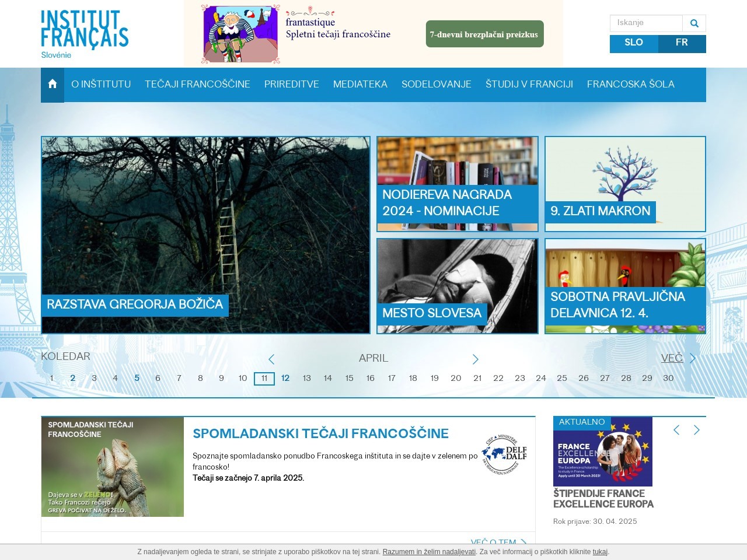747x560 pixels.
Task: Expand calendar via Več link
Action: click(x=672, y=358)
